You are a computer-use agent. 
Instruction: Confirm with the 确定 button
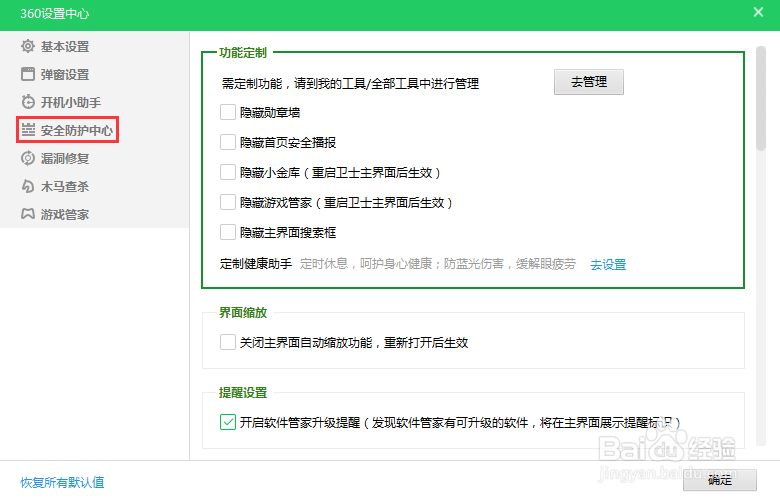(720, 480)
